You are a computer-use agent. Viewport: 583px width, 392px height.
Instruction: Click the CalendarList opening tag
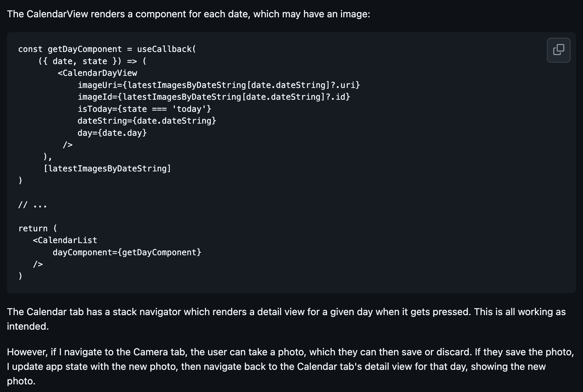click(65, 240)
